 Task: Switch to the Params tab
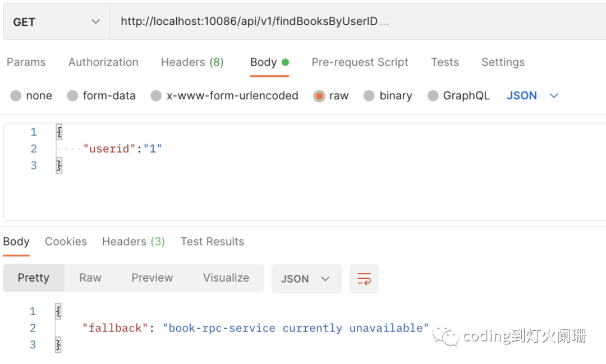(x=26, y=62)
